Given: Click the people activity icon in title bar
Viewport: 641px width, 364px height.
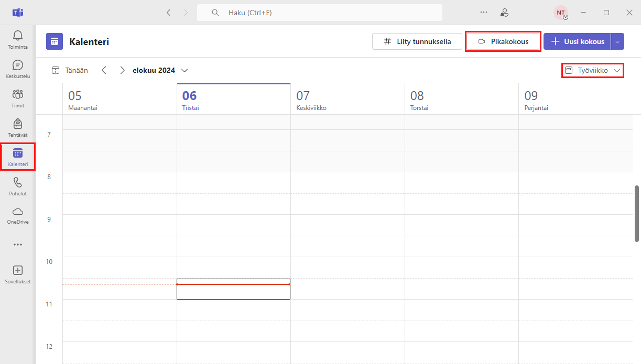Looking at the screenshot, I should pos(504,13).
